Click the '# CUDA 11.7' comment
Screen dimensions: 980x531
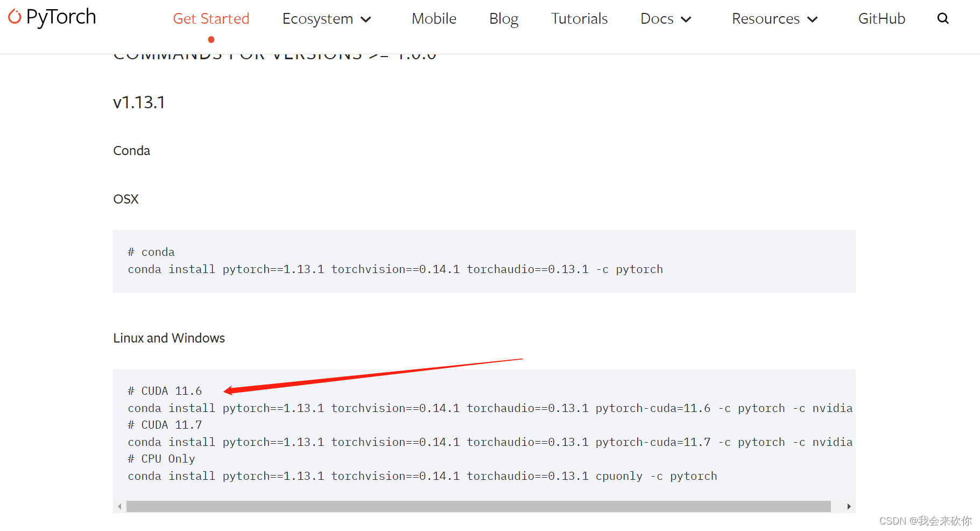[165, 425]
